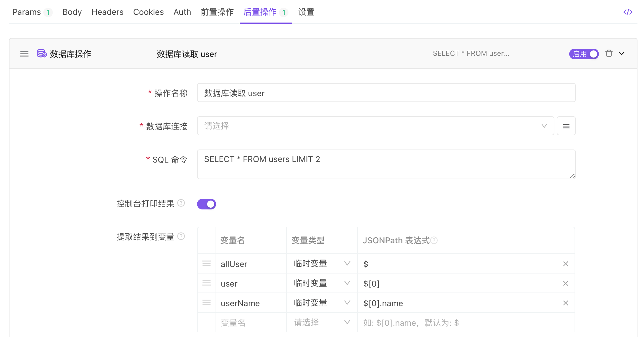Viewport: 644px width, 337px height.
Task: Click the 操作名称 input field
Action: coord(386,93)
